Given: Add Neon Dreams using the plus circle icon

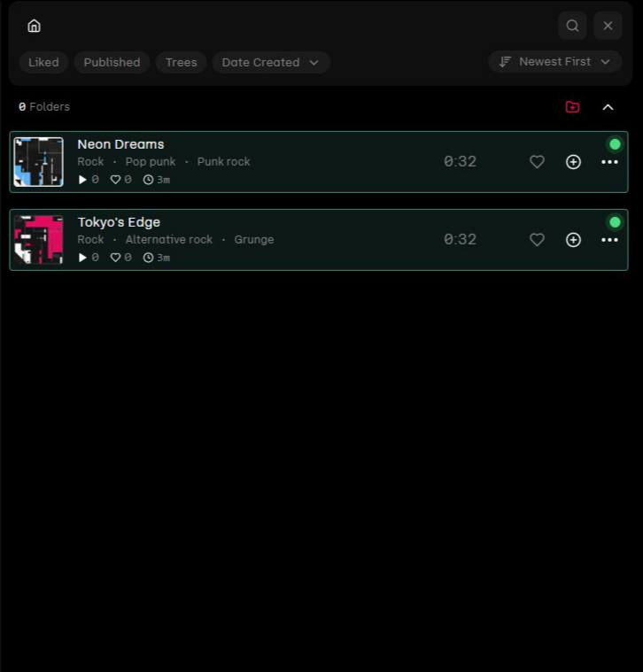Looking at the screenshot, I should tap(573, 162).
